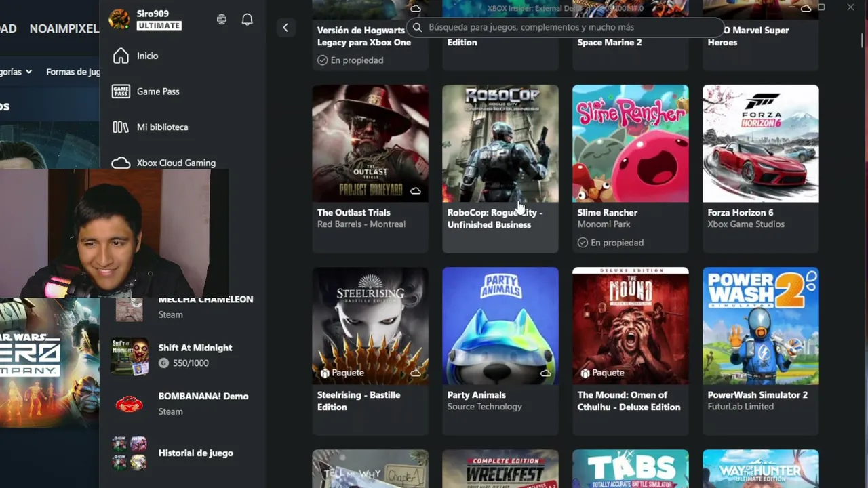This screenshot has width=868, height=488.
Task: Open the Inicio home icon in sidebar
Action: pos(121,56)
